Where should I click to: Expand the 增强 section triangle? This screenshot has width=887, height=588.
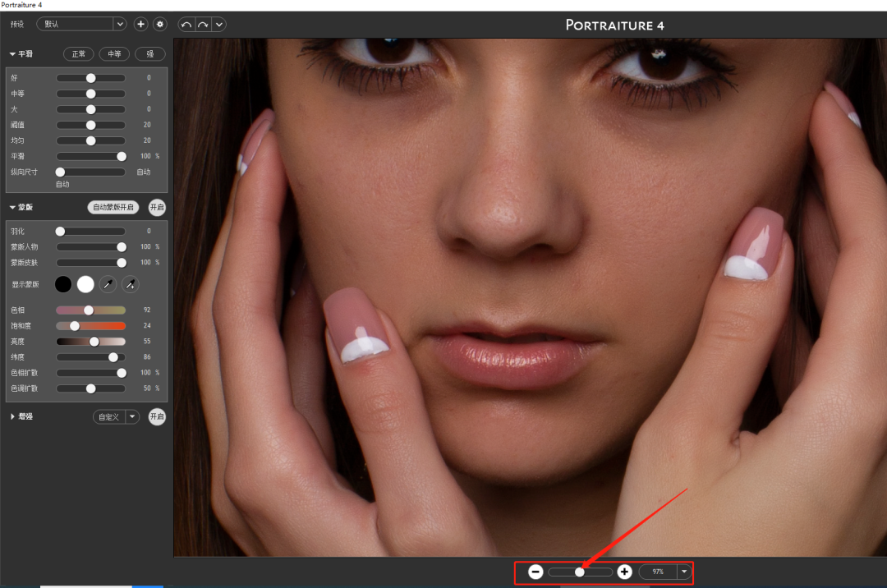tap(12, 416)
